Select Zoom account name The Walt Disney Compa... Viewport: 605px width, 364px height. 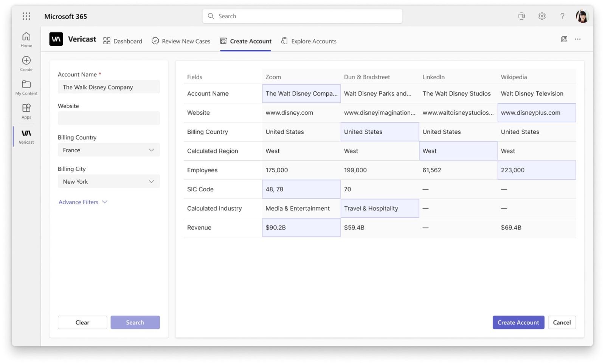(301, 93)
